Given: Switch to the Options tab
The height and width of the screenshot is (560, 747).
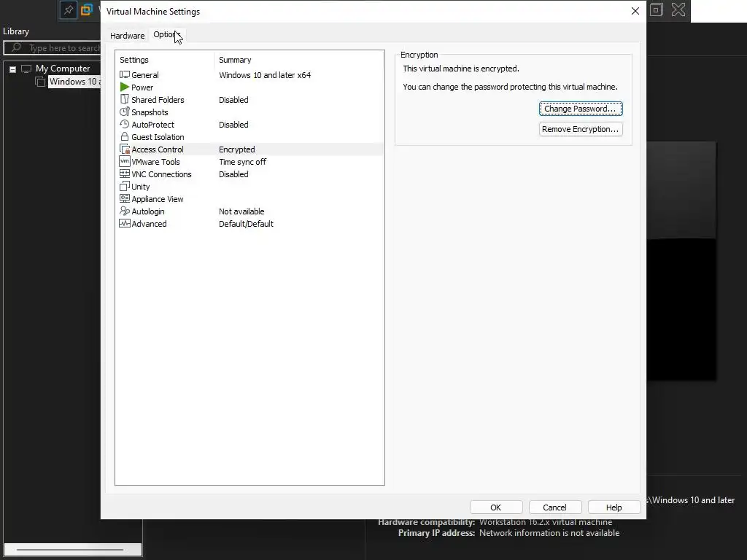Looking at the screenshot, I should [166, 35].
